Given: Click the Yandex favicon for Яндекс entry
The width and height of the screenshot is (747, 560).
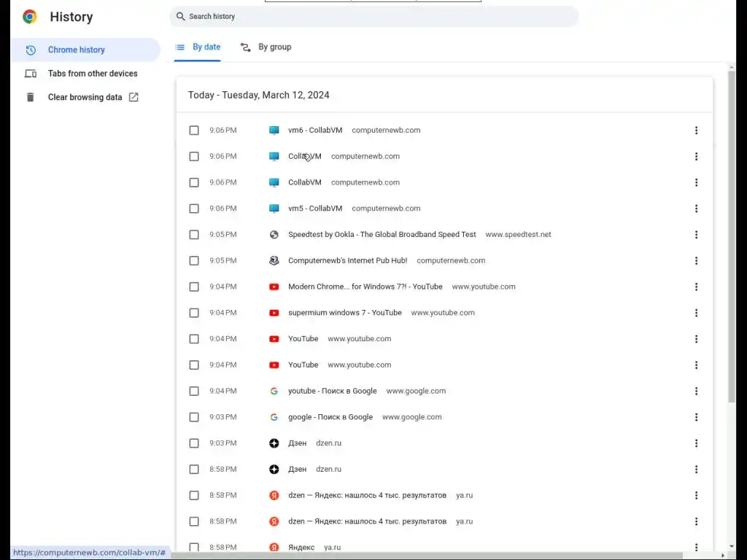Looking at the screenshot, I should click(x=274, y=547).
